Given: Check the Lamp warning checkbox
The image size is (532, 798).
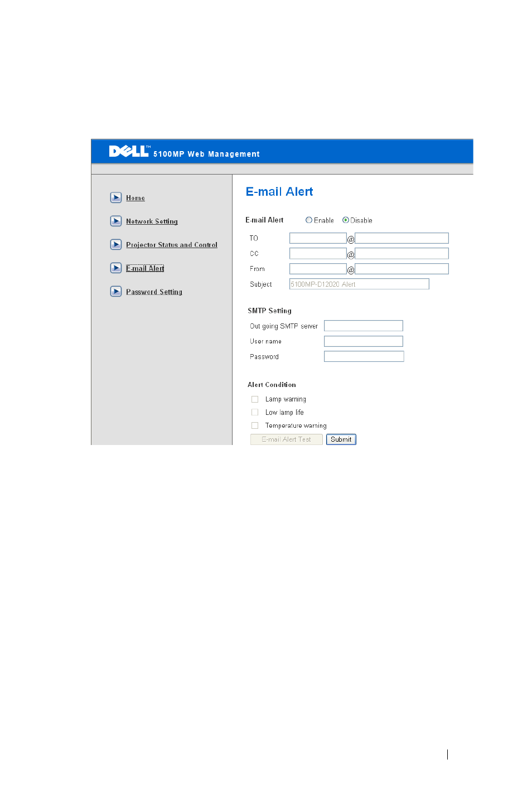Looking at the screenshot, I should (x=255, y=399).
